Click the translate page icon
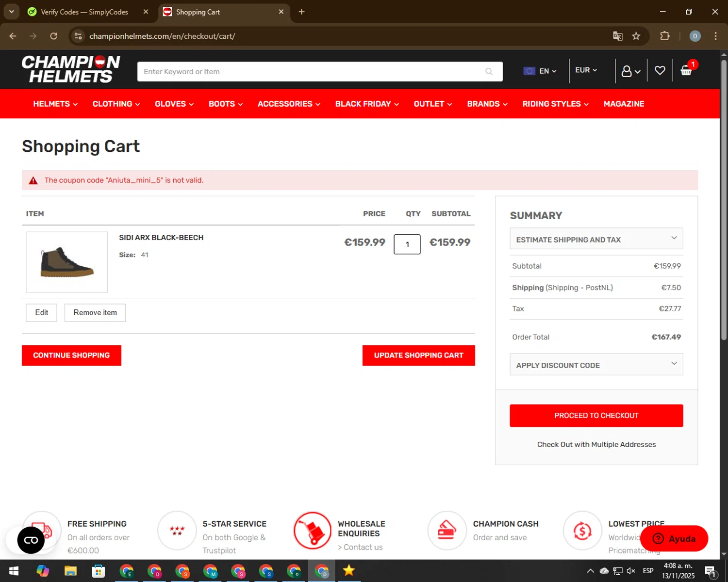728x582 pixels. (x=617, y=36)
